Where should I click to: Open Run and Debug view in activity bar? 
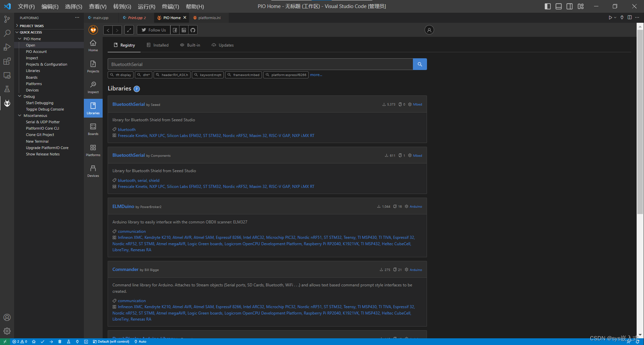[x=7, y=47]
